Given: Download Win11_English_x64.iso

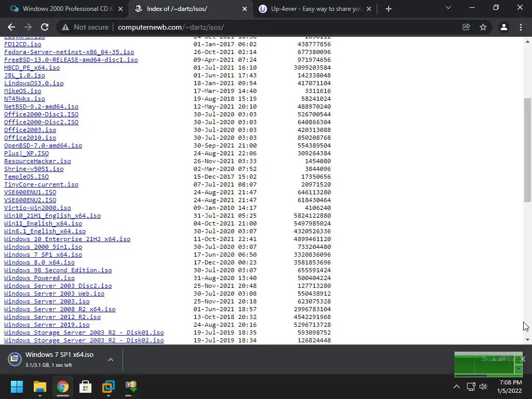Looking at the screenshot, I should 43,223.
